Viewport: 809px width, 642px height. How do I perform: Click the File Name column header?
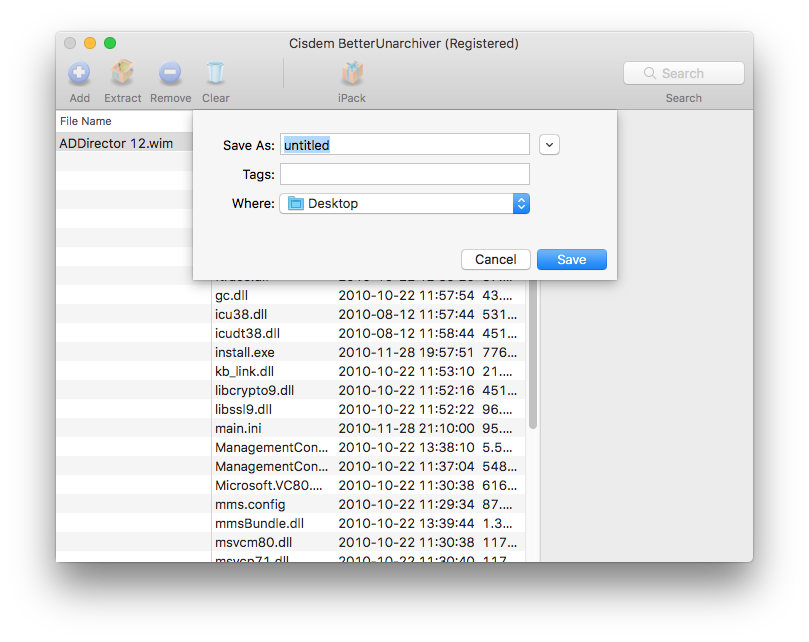point(124,121)
